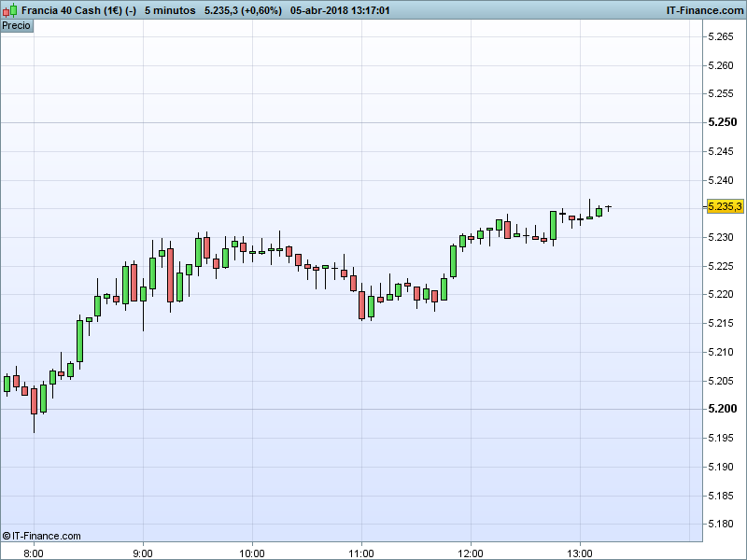Image resolution: width=747 pixels, height=560 pixels.
Task: Click the 5.185 price axis label
Action: (721, 497)
